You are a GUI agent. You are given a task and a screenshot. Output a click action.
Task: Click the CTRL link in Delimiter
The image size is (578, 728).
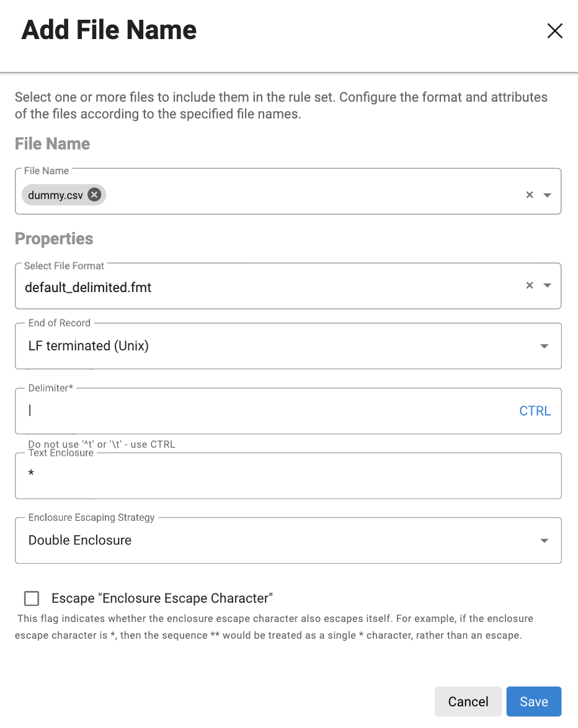(535, 411)
